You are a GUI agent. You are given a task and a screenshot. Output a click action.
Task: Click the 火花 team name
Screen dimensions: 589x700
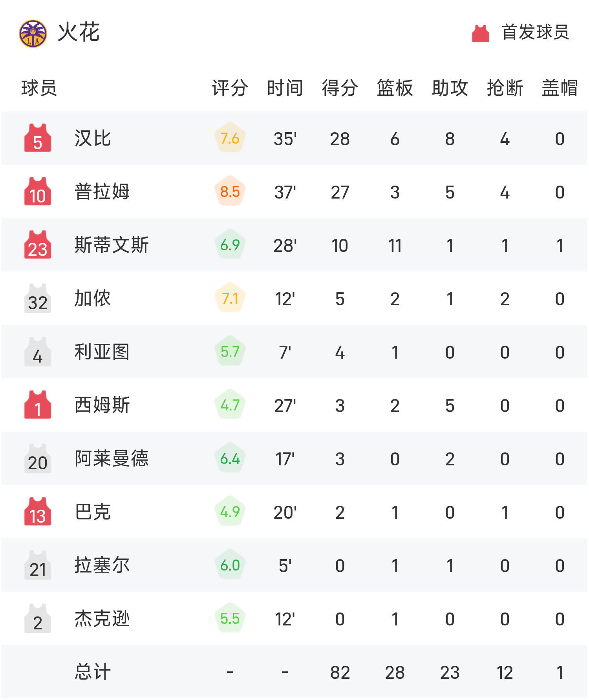[79, 33]
